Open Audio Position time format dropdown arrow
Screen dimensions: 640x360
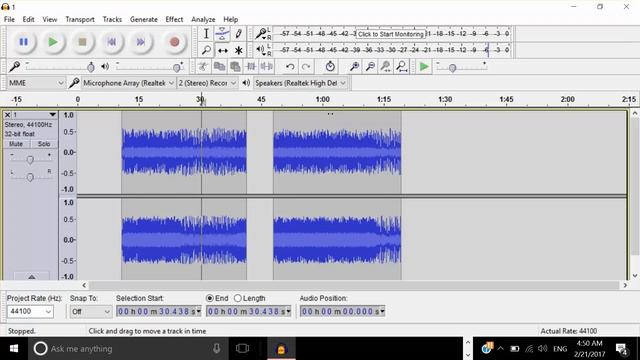pyautogui.click(x=382, y=311)
